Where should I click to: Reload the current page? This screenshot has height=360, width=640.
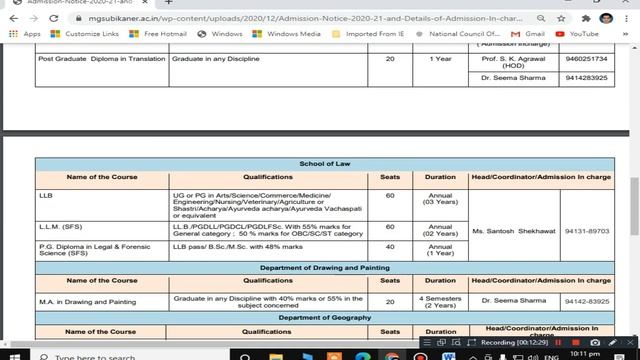tap(53, 19)
